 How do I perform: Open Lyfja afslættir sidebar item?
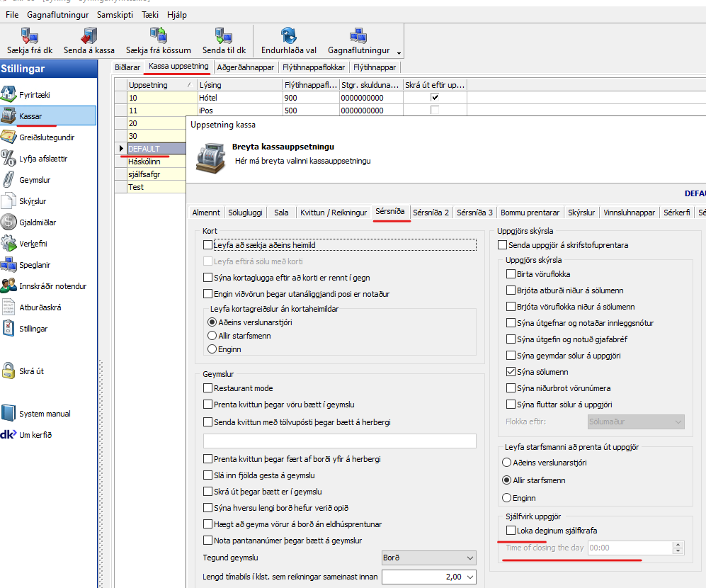click(42, 159)
